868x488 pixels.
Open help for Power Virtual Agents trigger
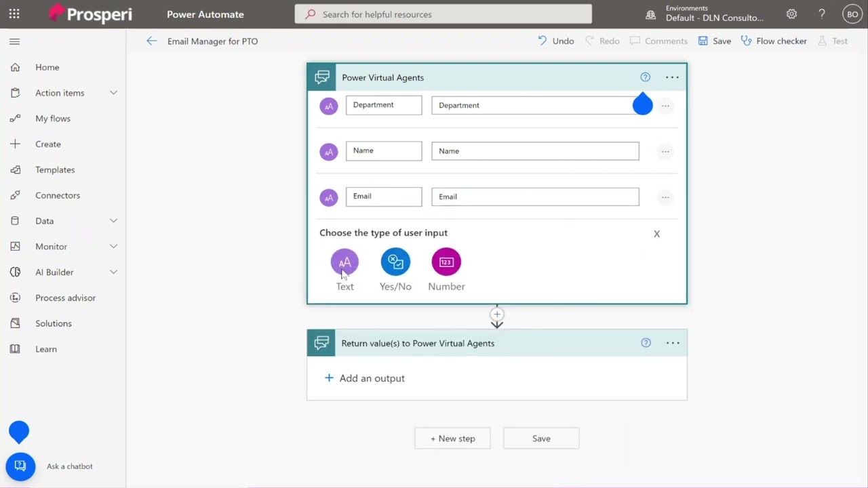pyautogui.click(x=646, y=77)
